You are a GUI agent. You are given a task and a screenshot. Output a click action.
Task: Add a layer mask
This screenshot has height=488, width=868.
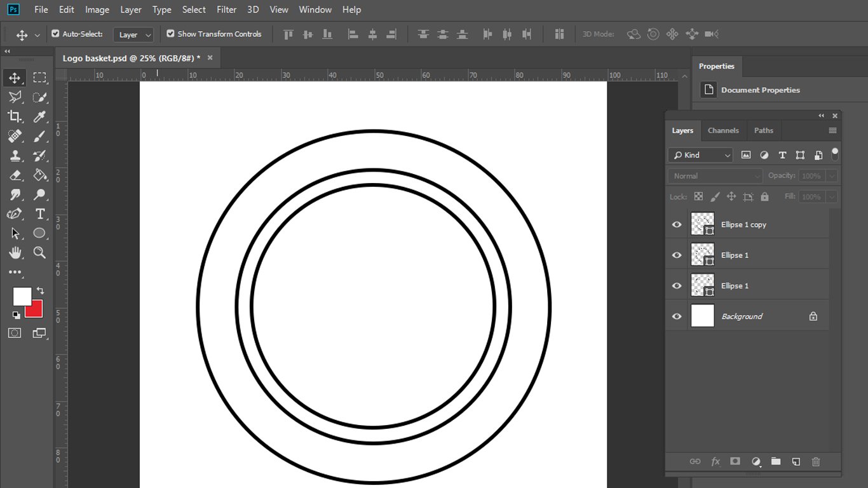coord(735,461)
